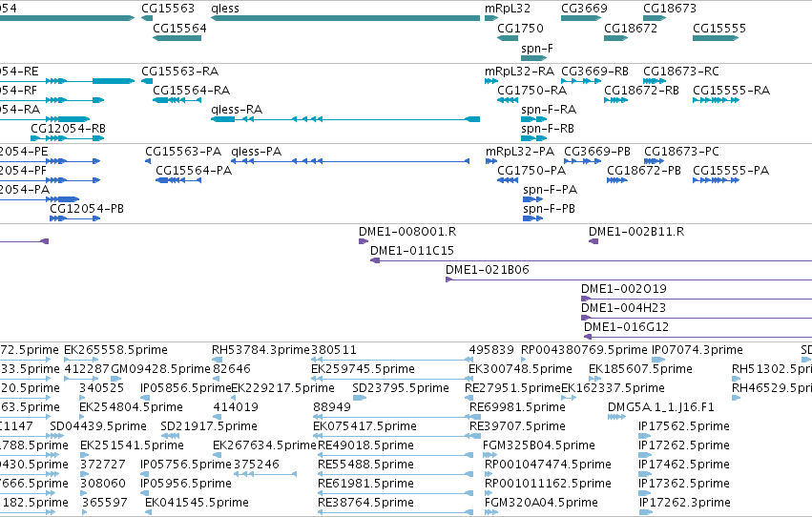
Task: Click the CG18672 gene label
Action: click(631, 28)
